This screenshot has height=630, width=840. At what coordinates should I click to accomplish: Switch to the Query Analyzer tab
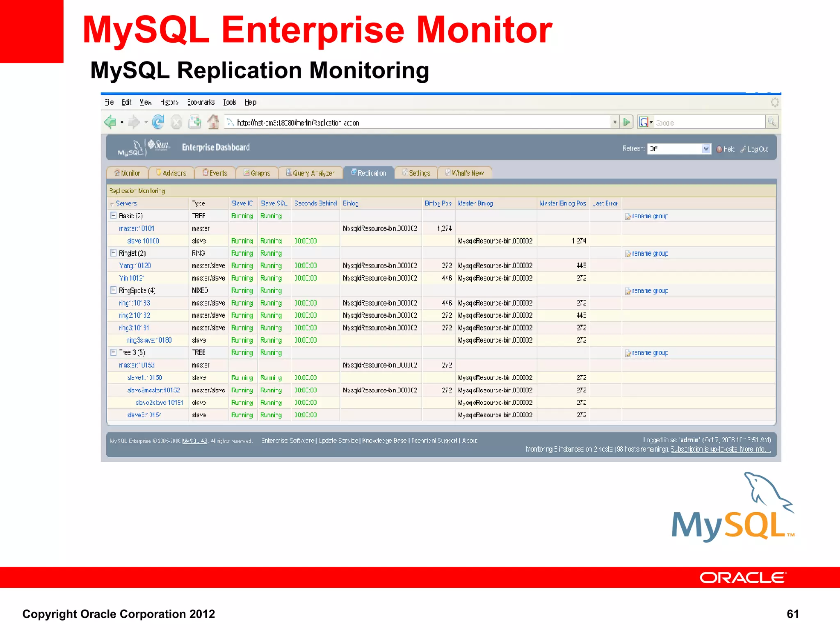[310, 173]
